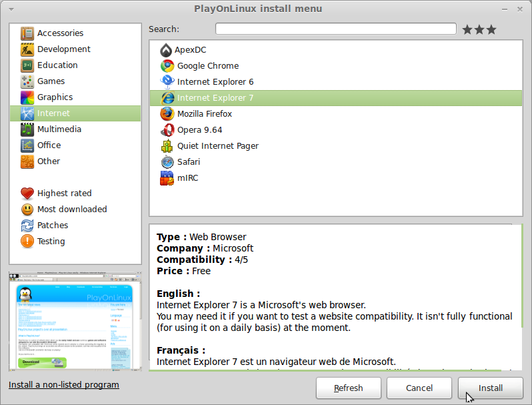This screenshot has width=532, height=405.
Task: Click the Games controller icon
Action: pyautogui.click(x=27, y=81)
